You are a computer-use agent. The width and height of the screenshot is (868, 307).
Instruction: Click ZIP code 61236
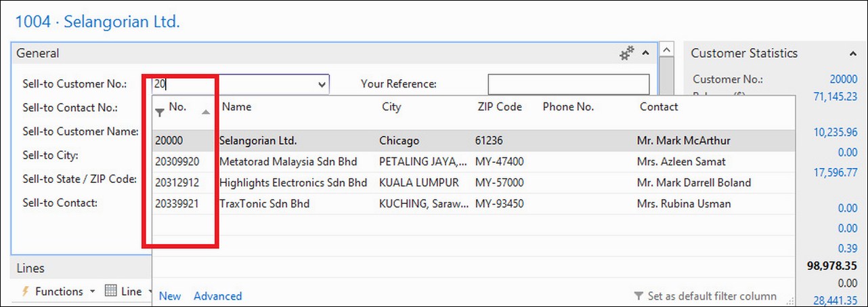(489, 141)
